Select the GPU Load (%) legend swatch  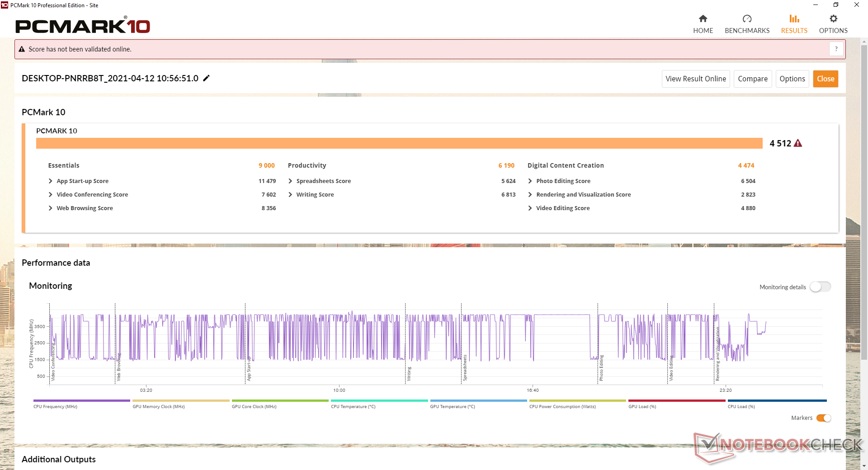pyautogui.click(x=677, y=400)
